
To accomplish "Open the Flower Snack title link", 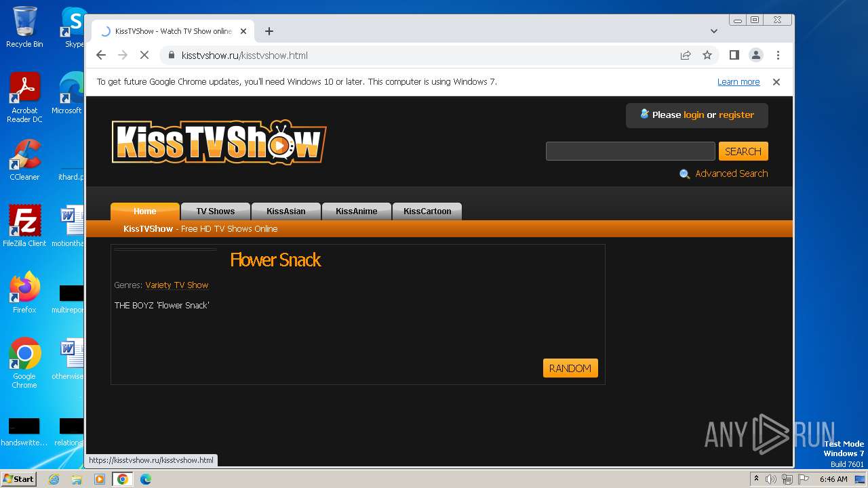I will click(x=275, y=260).
